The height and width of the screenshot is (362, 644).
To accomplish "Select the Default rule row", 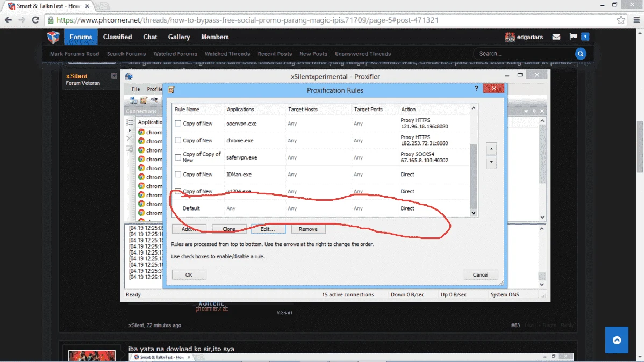I will pyautogui.click(x=321, y=208).
